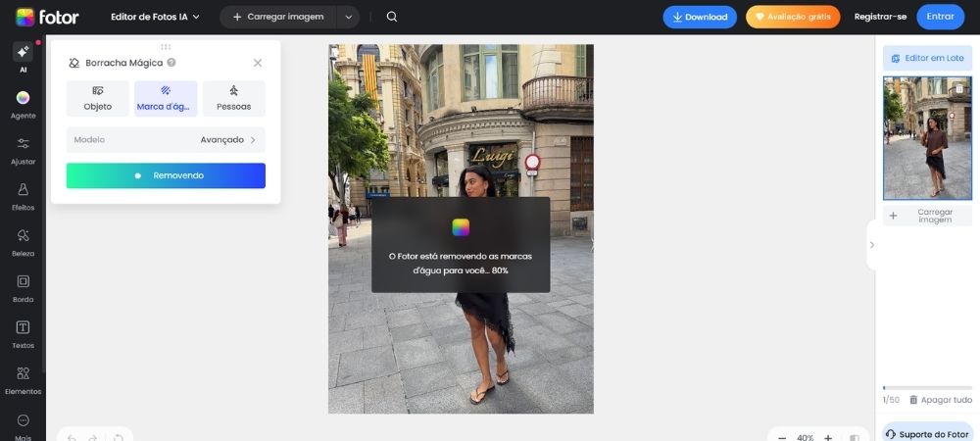Image resolution: width=980 pixels, height=441 pixels.
Task: Switch to Marca d'água mode
Action: point(166,99)
